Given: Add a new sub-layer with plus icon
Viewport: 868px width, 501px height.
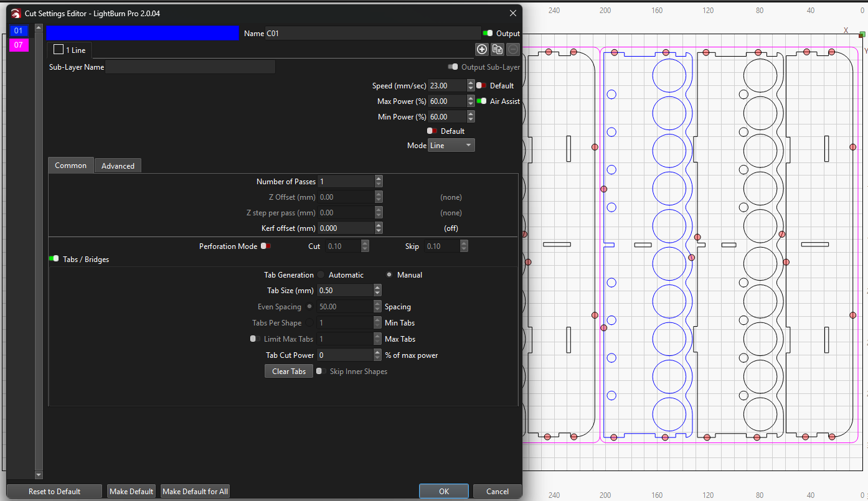Looking at the screenshot, I should pos(481,49).
